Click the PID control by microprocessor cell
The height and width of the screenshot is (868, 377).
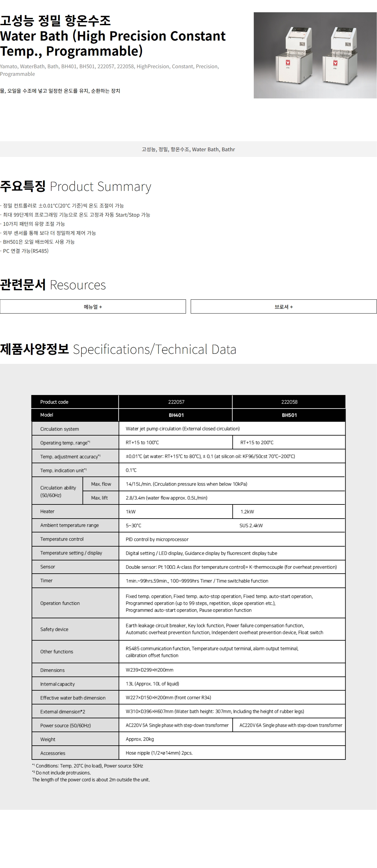pos(157,539)
